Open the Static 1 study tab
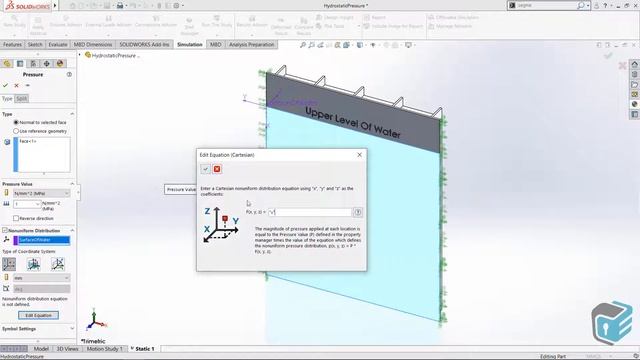640x360 pixels. [x=144, y=349]
